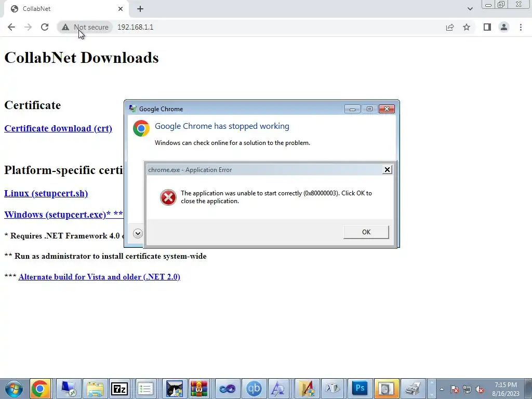
Task: Share this page via the share icon
Action: [x=450, y=27]
